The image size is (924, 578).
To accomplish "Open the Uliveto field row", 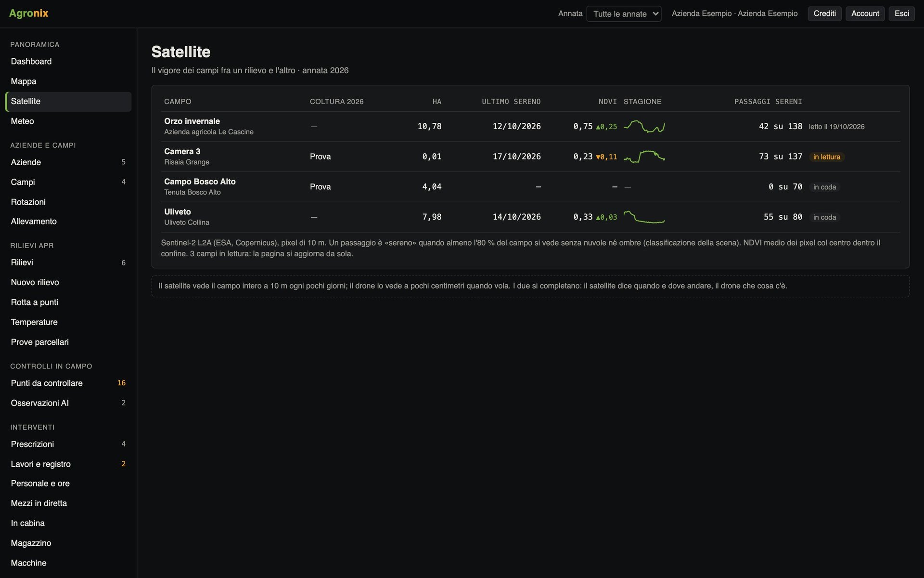I will (530, 217).
